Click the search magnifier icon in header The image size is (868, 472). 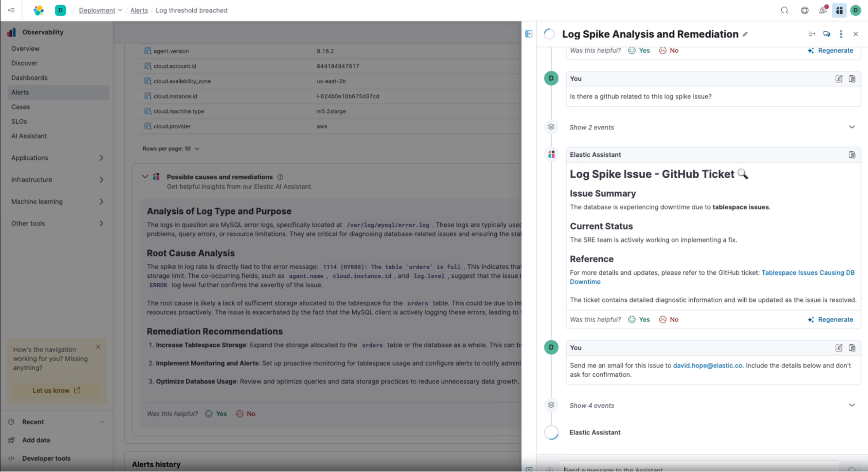784,10
